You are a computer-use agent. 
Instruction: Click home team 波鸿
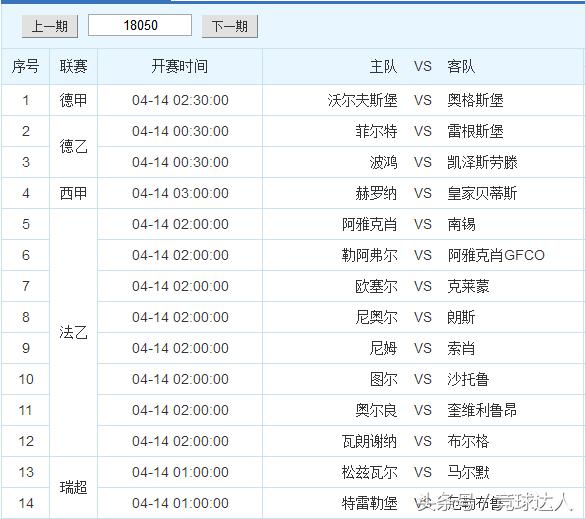384,162
